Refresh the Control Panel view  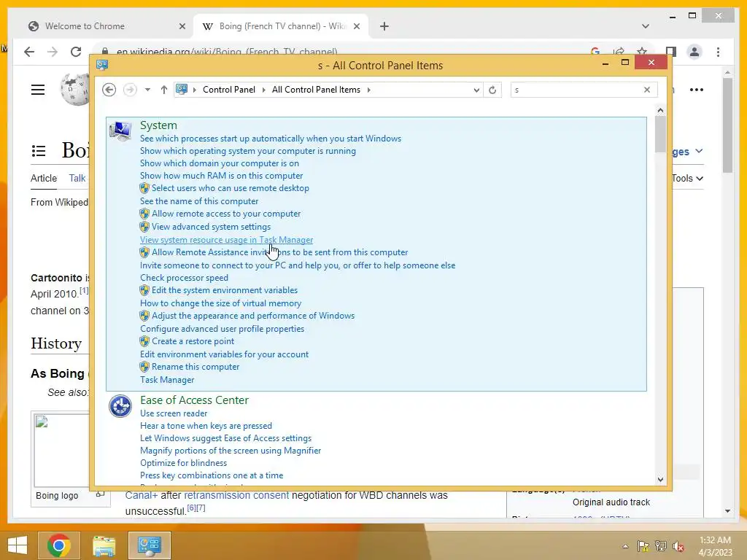tap(492, 90)
